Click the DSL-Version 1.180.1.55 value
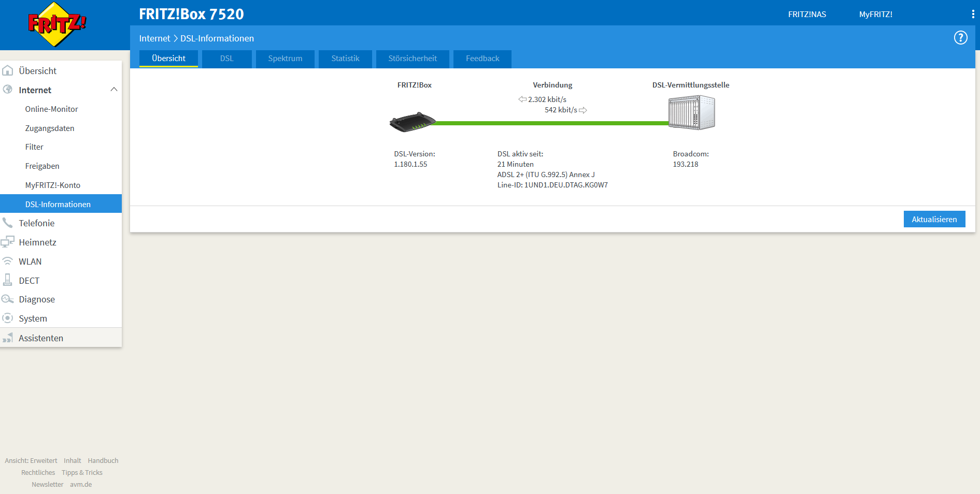The image size is (980, 494). click(x=410, y=164)
